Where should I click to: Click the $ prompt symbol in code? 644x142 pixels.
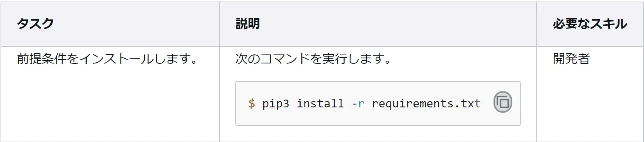(x=252, y=103)
